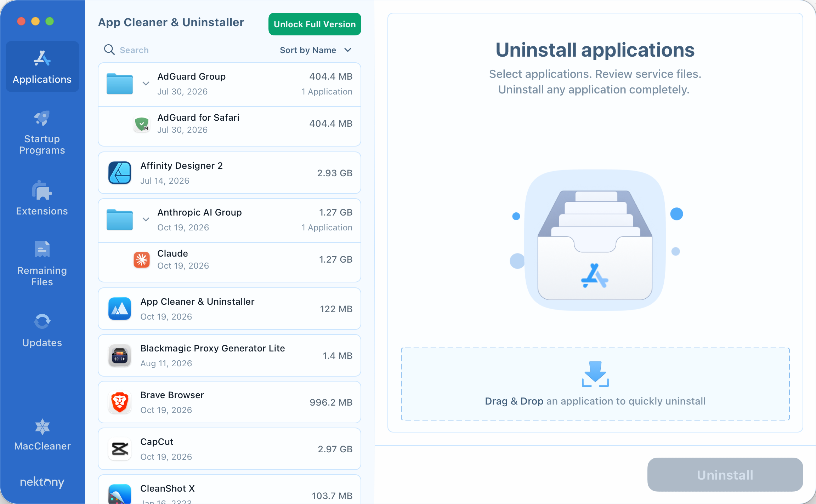
Task: Open the Remaining Files section
Action: click(x=42, y=264)
